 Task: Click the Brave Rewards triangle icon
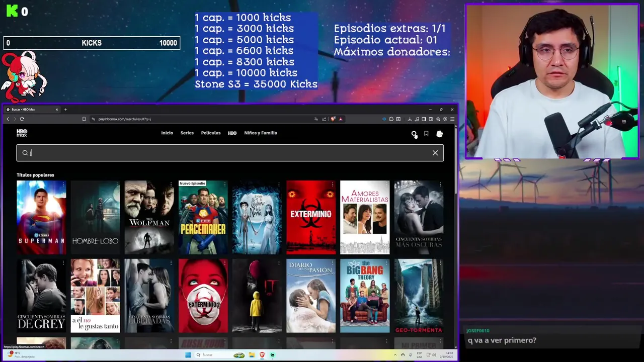click(x=341, y=119)
